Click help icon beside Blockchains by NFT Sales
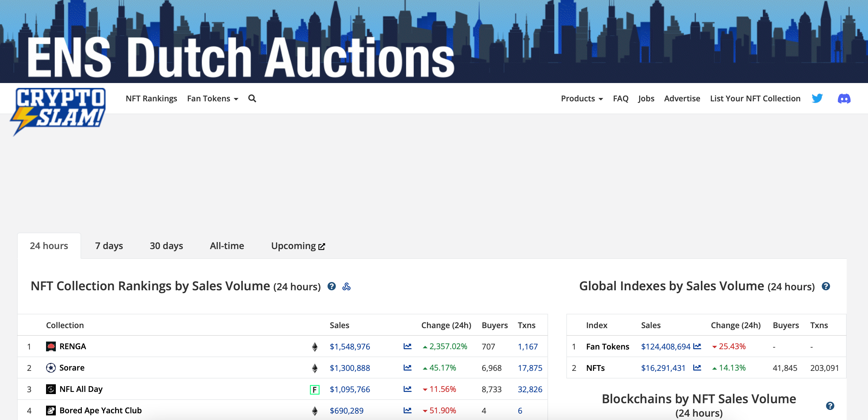 [830, 405]
